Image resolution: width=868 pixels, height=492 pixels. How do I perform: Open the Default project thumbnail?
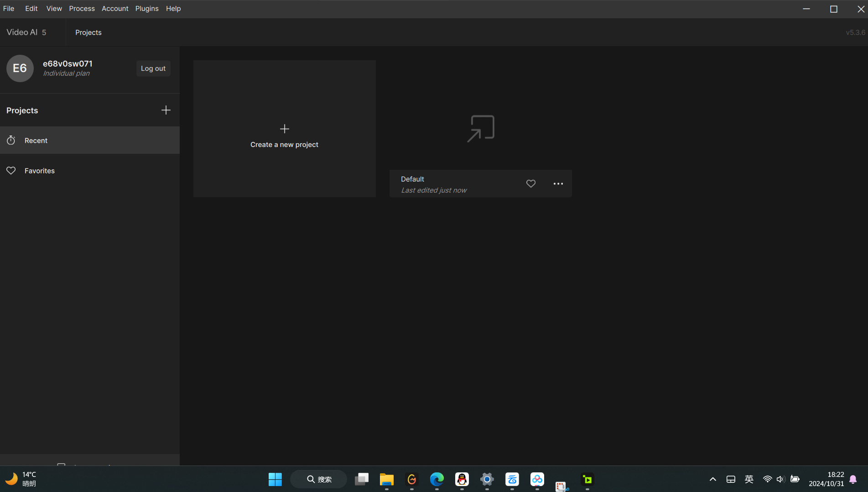pyautogui.click(x=480, y=129)
